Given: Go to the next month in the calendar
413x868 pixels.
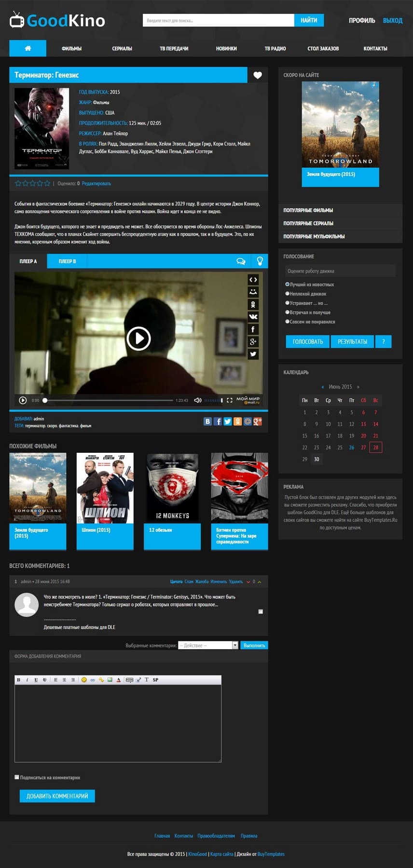Looking at the screenshot, I should pos(358,387).
